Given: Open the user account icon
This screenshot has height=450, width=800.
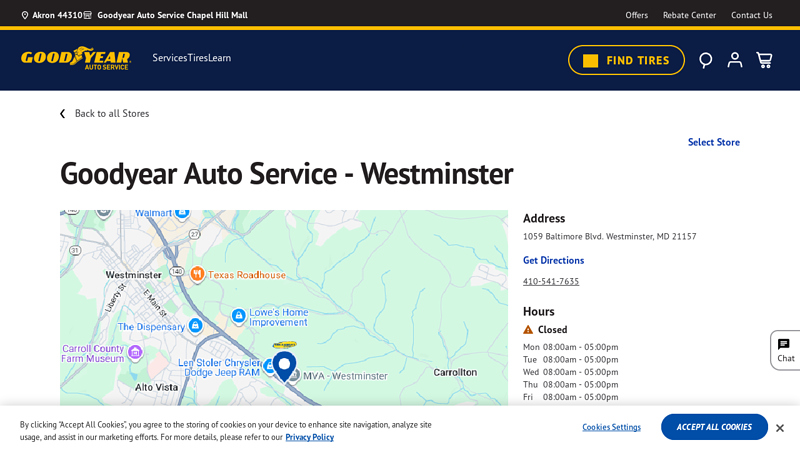Looking at the screenshot, I should tap(735, 60).
